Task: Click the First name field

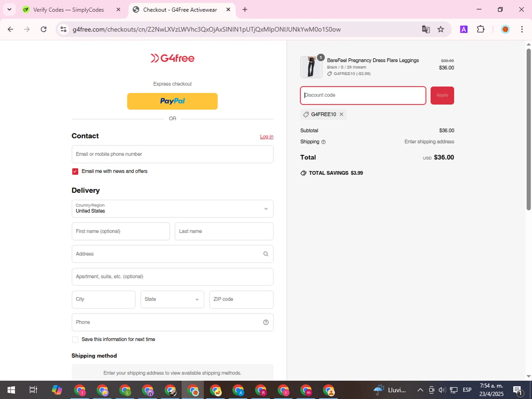Action: click(121, 231)
